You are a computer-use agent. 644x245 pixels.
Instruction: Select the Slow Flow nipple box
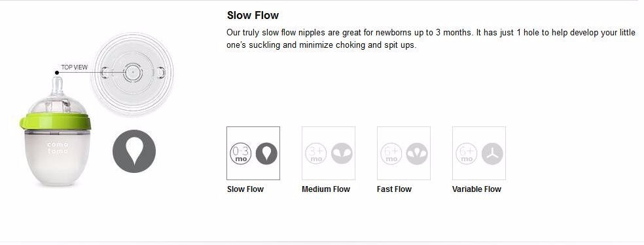[x=253, y=153]
